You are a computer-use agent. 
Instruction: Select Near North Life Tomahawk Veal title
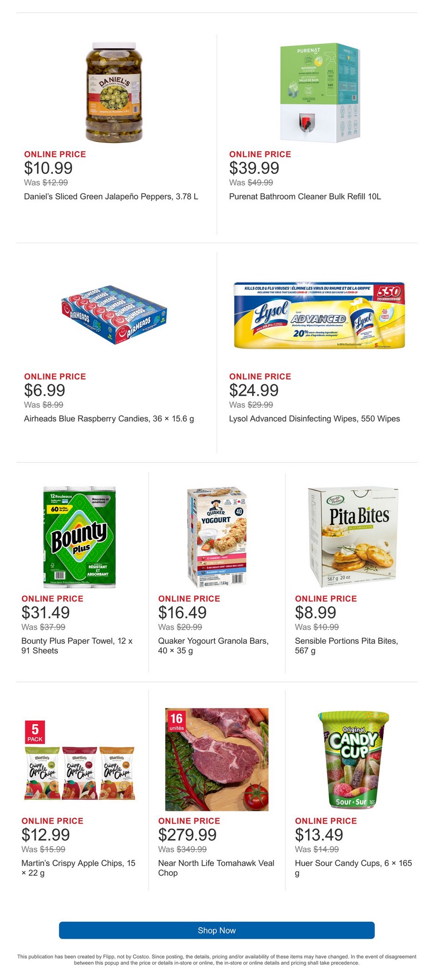[216, 868]
